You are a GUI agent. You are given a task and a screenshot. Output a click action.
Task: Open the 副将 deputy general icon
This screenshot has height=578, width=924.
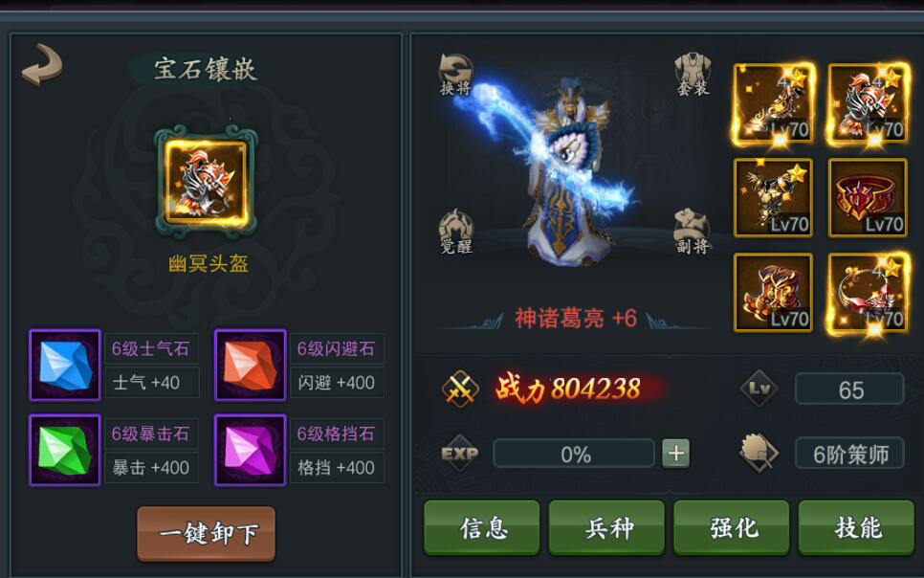693,232
